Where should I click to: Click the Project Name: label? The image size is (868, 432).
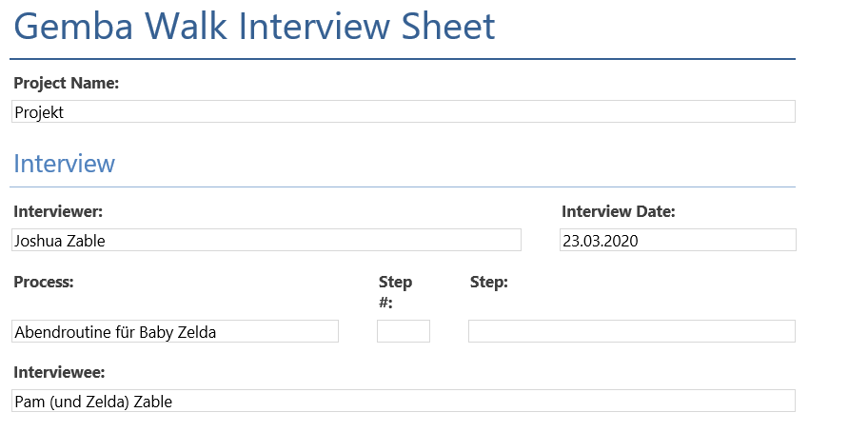[x=67, y=84]
